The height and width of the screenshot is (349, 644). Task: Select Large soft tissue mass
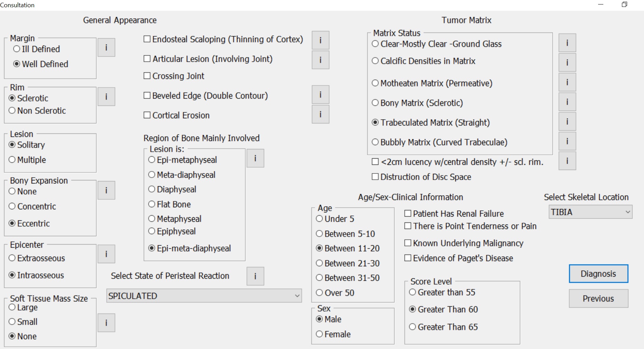[x=23, y=307]
